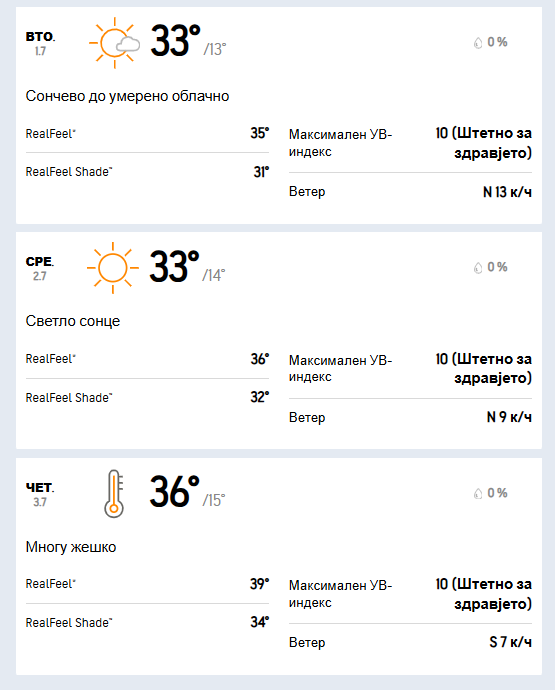The width and height of the screenshot is (555, 690).
Task: Click Wednesday's Максимален УВ-индекс label
Action: coord(340,368)
